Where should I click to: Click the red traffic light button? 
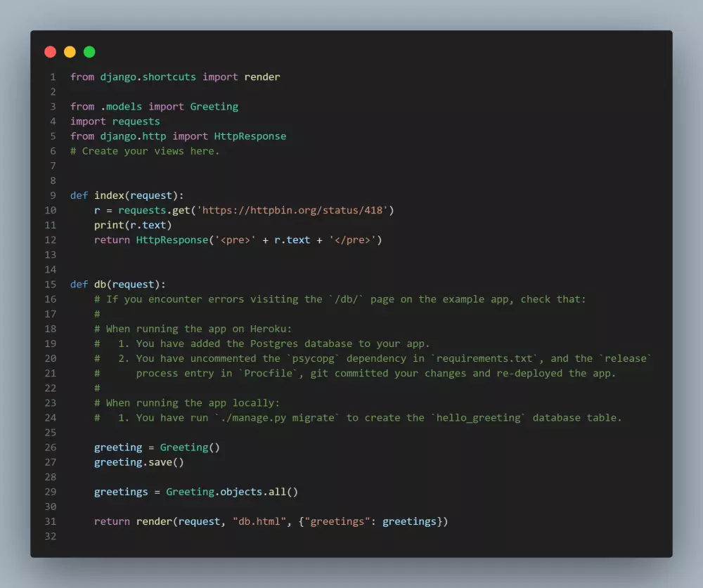(50, 51)
